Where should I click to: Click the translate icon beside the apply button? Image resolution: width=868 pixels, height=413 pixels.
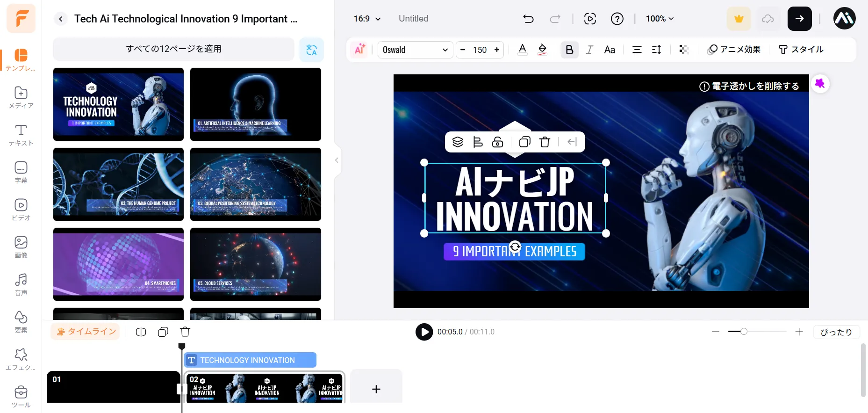[x=311, y=50]
